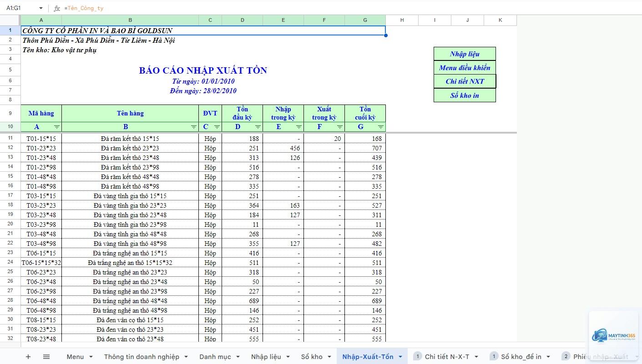The height and width of the screenshot is (364, 642).
Task: Open the name box dropdown arrow
Action: tap(41, 8)
